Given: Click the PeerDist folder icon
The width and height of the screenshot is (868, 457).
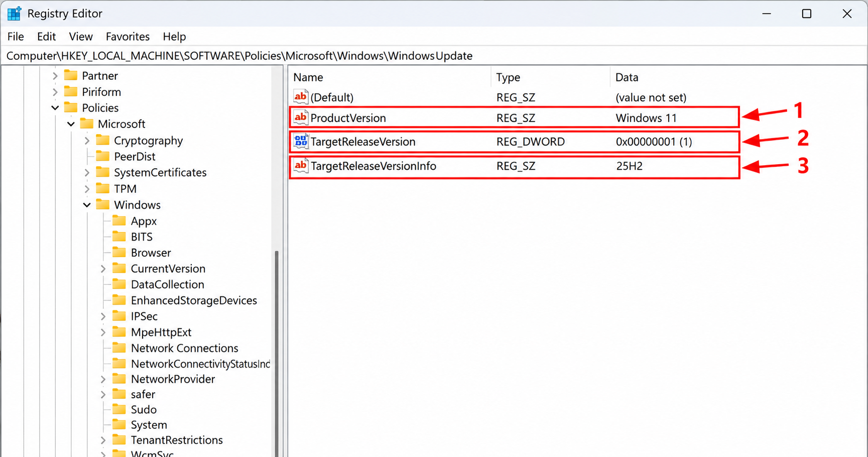Looking at the screenshot, I should coord(102,156).
